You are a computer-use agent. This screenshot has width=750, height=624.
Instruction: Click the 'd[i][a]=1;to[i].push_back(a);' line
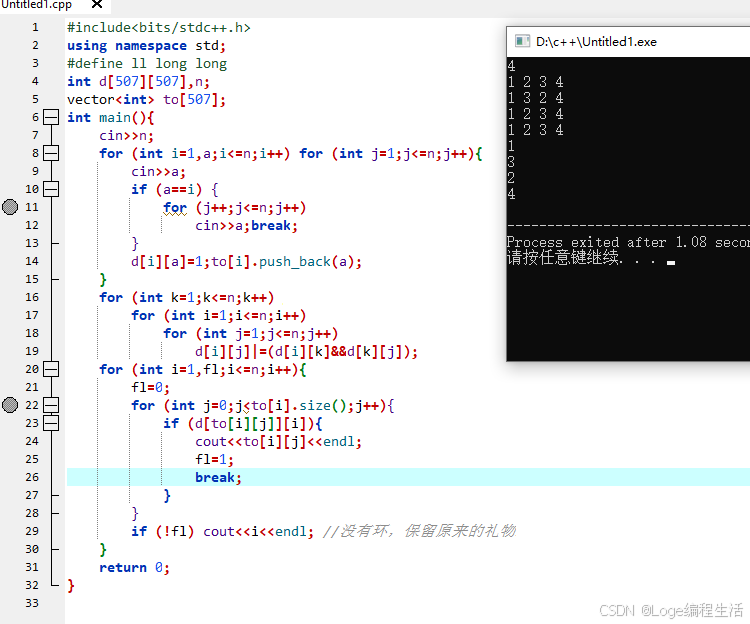click(246, 262)
